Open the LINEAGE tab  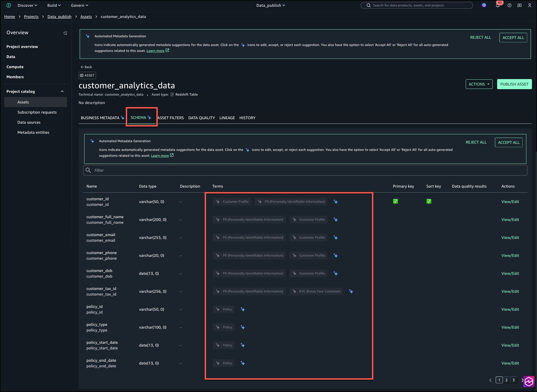point(227,118)
